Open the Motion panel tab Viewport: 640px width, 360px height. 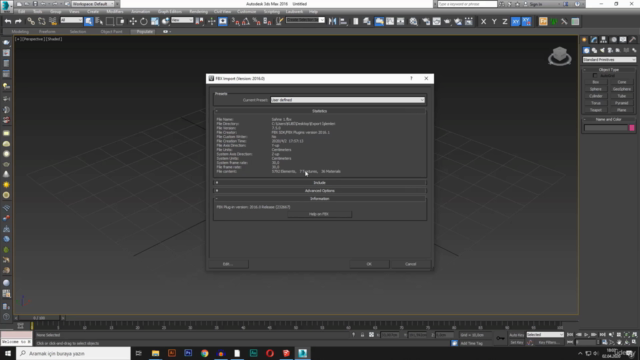(613, 40)
